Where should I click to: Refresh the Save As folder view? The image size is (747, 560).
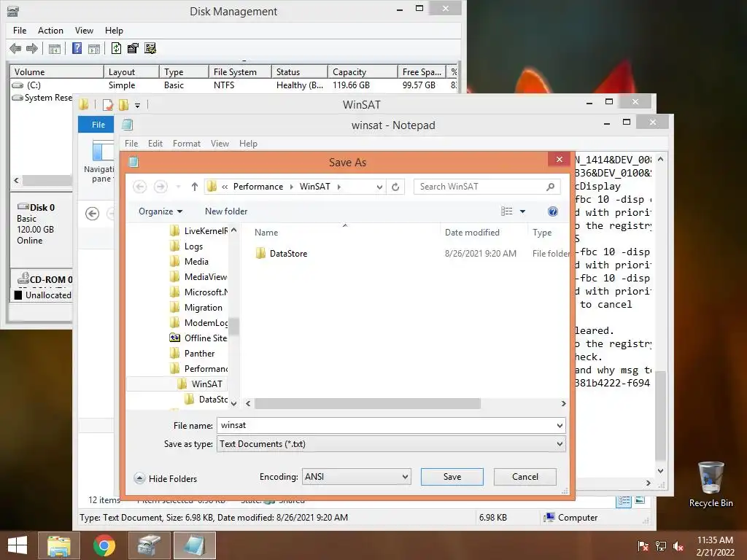(395, 187)
